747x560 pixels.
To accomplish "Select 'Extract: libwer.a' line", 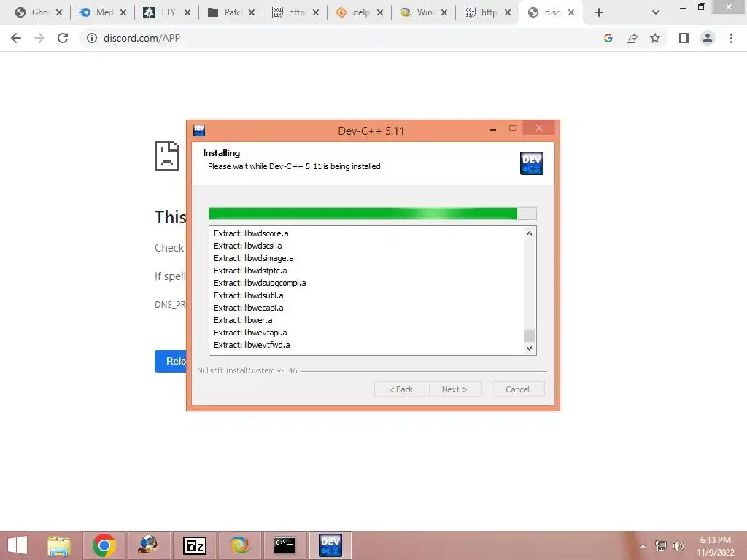I will tap(243, 320).
